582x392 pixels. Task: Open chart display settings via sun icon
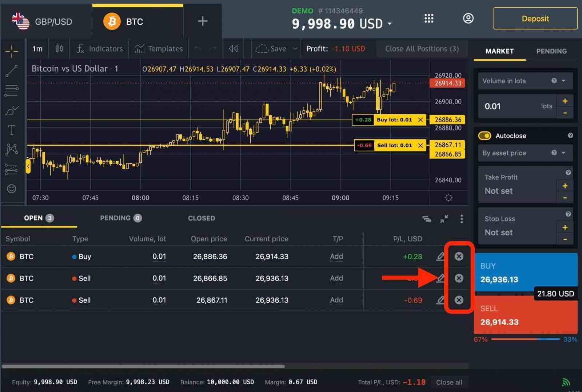pyautogui.click(x=449, y=198)
